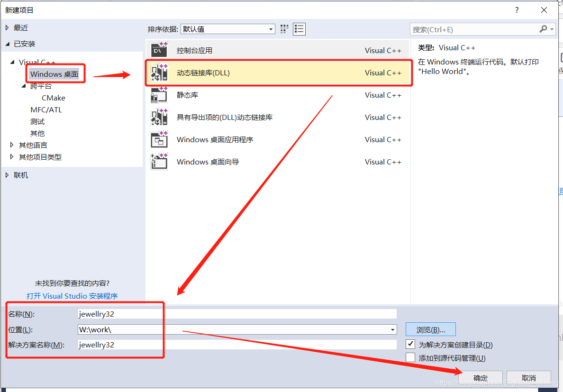Click the 确定 button
The image size is (563, 392).
click(481, 378)
